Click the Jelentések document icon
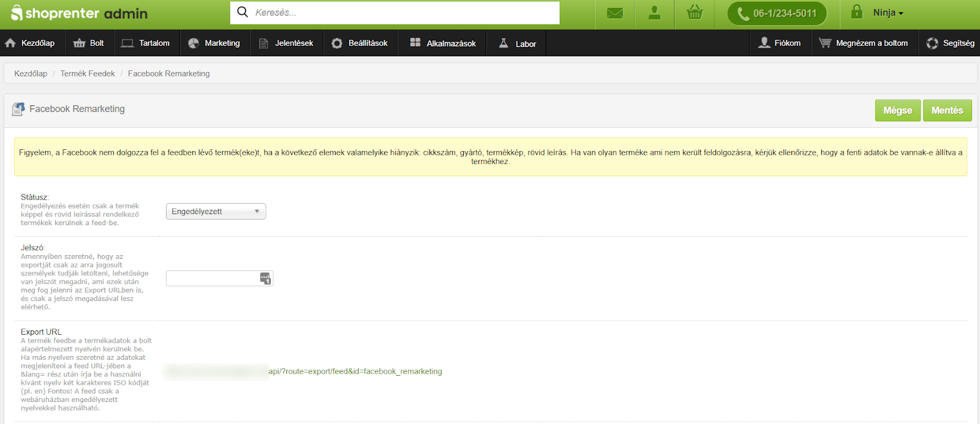Screen dimensions: 980x424 coord(263,43)
